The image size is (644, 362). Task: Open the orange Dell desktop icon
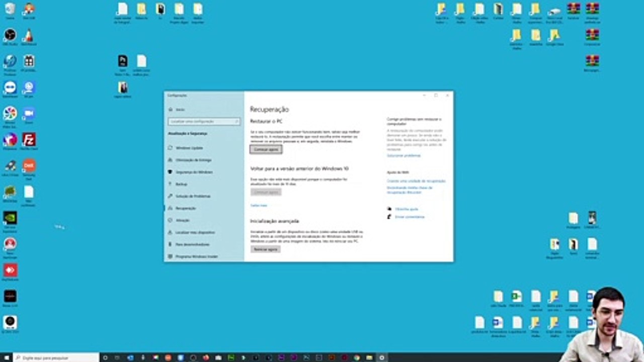(x=29, y=166)
